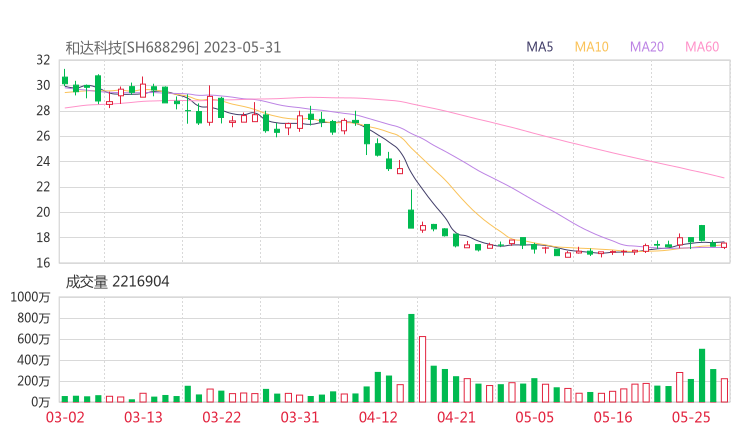This screenshot has height=440, width=740.
Task: Click the last green volume bar near 500万
Action: pos(702,376)
